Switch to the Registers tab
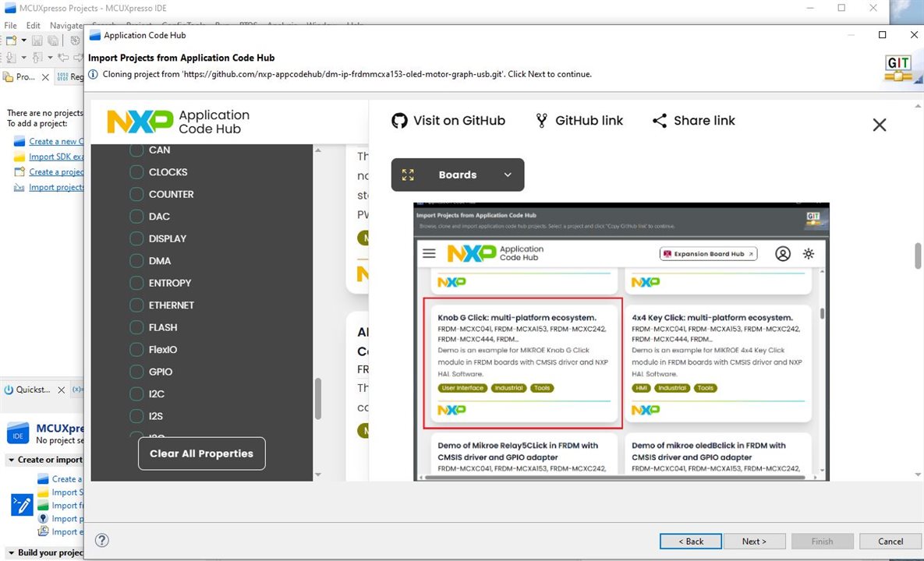The image size is (924, 561). pyautogui.click(x=70, y=77)
